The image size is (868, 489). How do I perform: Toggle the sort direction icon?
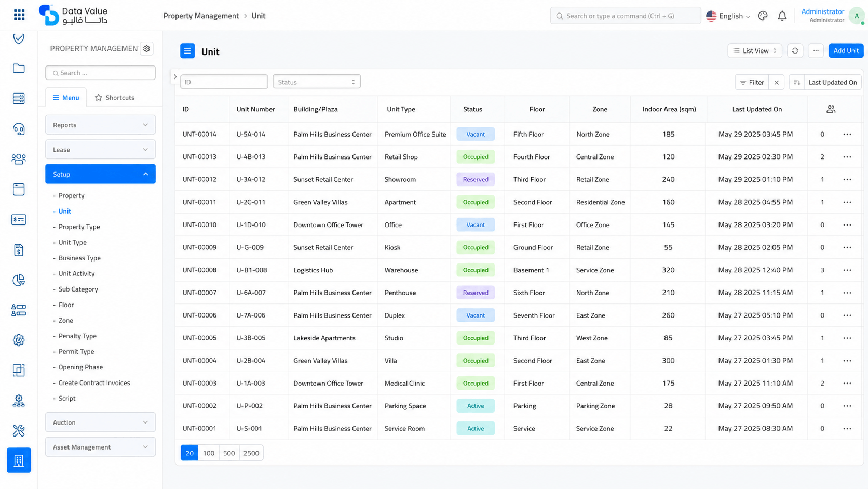(797, 82)
